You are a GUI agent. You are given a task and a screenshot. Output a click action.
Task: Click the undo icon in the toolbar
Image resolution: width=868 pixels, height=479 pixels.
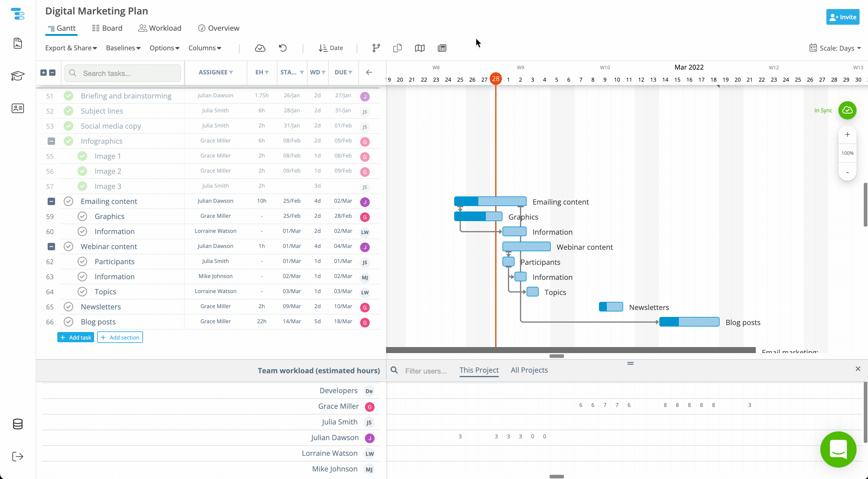click(x=283, y=48)
